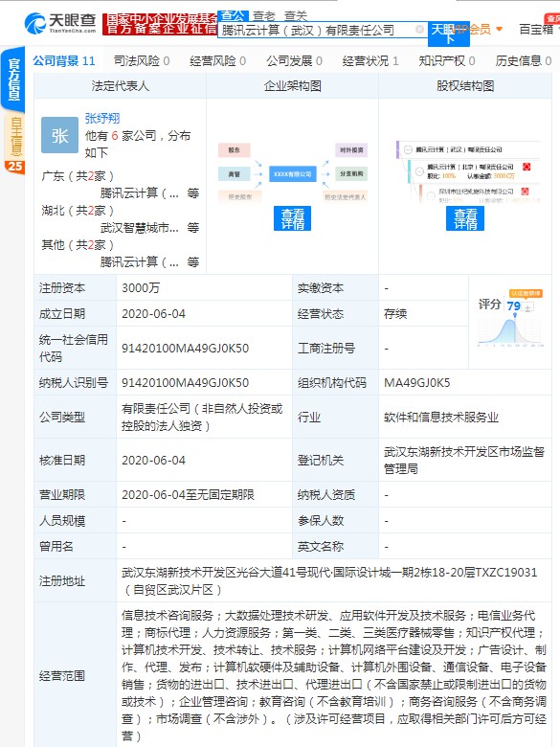Open the 历史信息 tab
Screen dimensions: 560x747
click(524, 61)
